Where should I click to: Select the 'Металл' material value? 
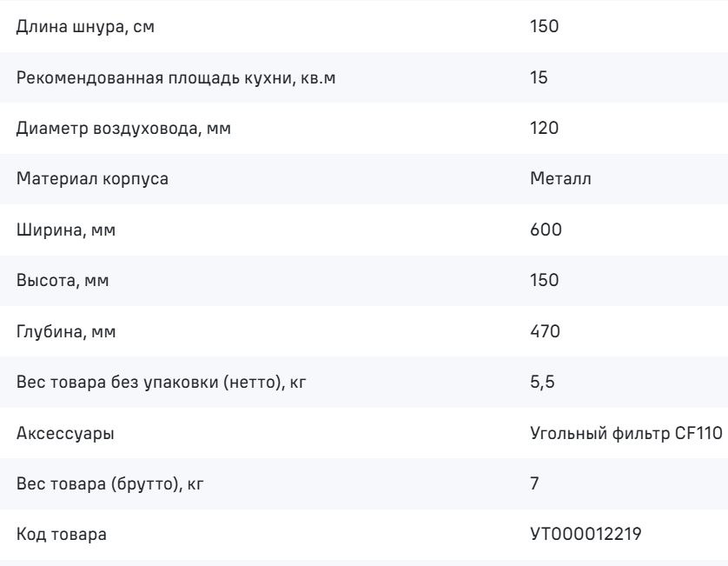coord(560,179)
